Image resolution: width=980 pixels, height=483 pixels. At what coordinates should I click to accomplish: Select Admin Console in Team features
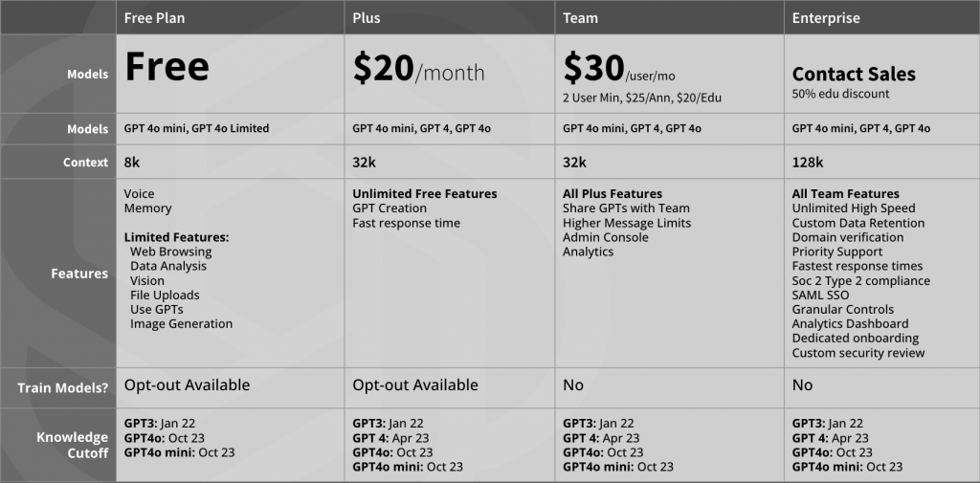605,237
